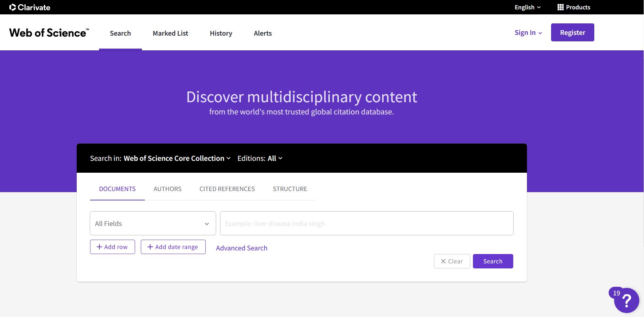Expand the English language dropdown
The image size is (644, 317).
click(528, 7)
